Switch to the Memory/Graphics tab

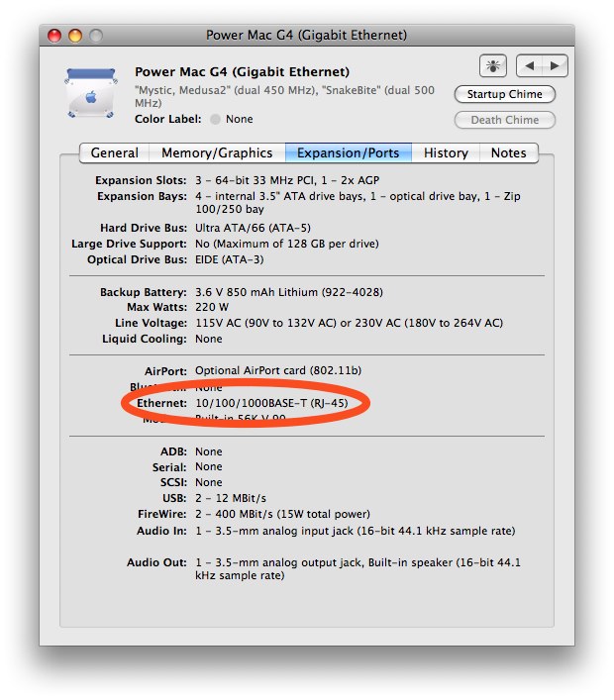217,153
